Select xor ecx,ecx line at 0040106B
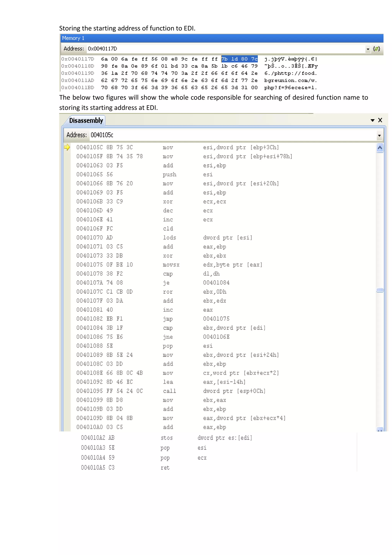This screenshot has width=392, height=555. click(x=151, y=202)
